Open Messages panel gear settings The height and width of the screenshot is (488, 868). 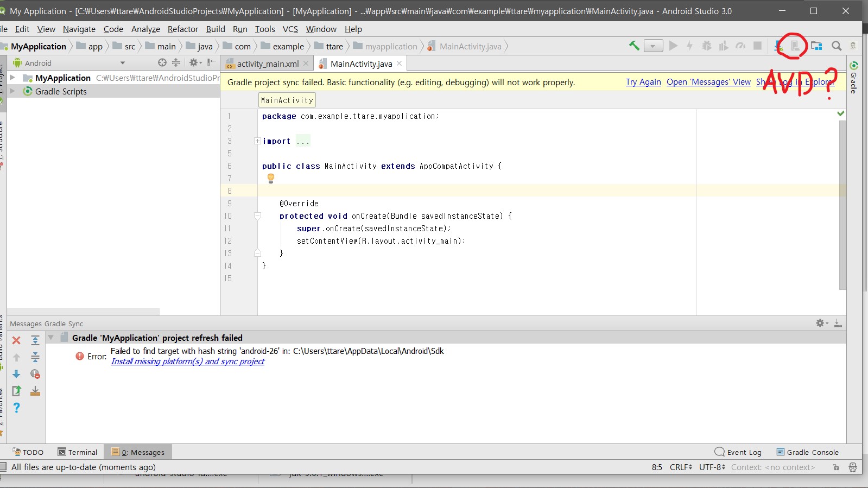pos(822,323)
